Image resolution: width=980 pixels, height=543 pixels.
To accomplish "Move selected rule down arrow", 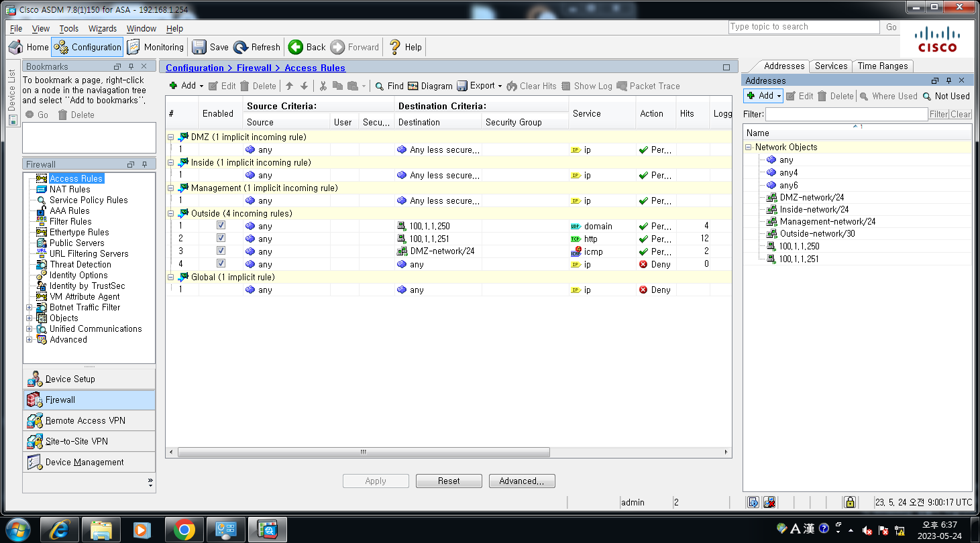I will tap(304, 86).
